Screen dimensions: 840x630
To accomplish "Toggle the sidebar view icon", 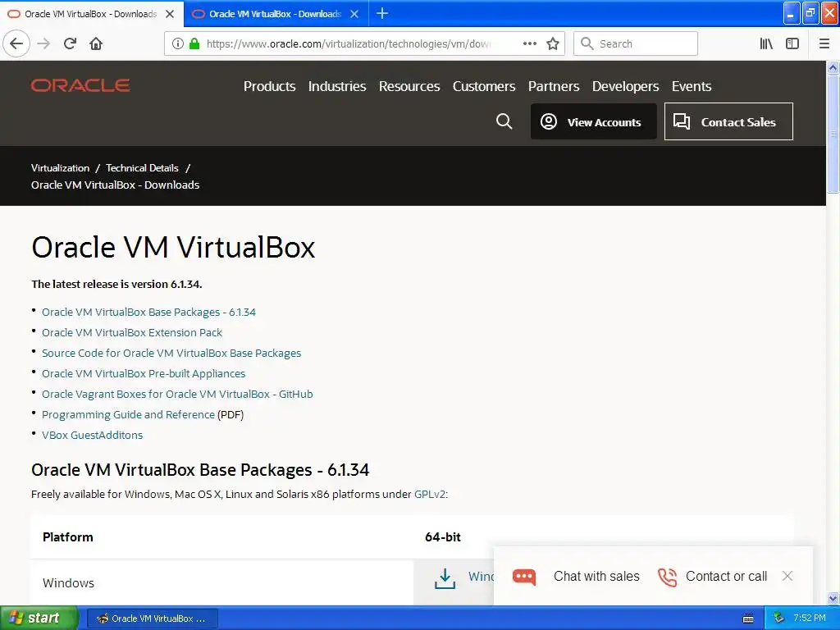I will pyautogui.click(x=792, y=43).
